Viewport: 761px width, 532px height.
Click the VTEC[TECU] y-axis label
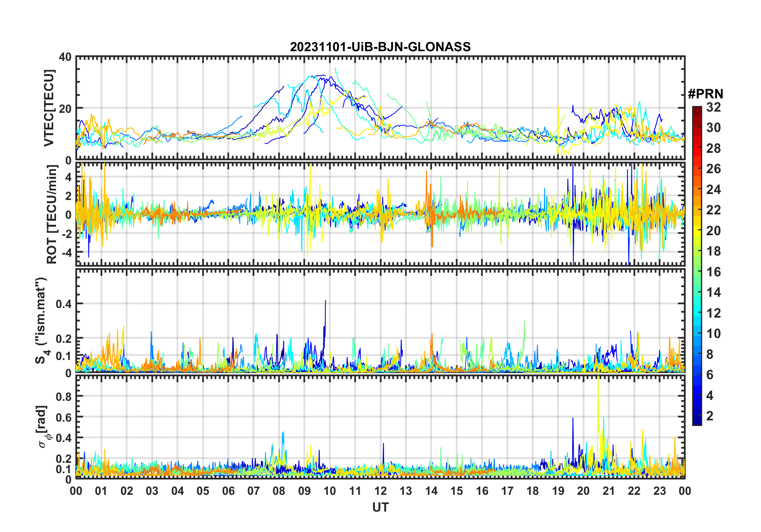[49, 108]
